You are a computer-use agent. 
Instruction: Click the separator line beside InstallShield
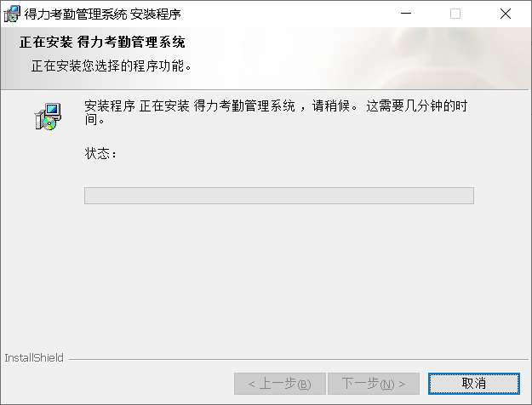pyautogui.click(x=298, y=359)
